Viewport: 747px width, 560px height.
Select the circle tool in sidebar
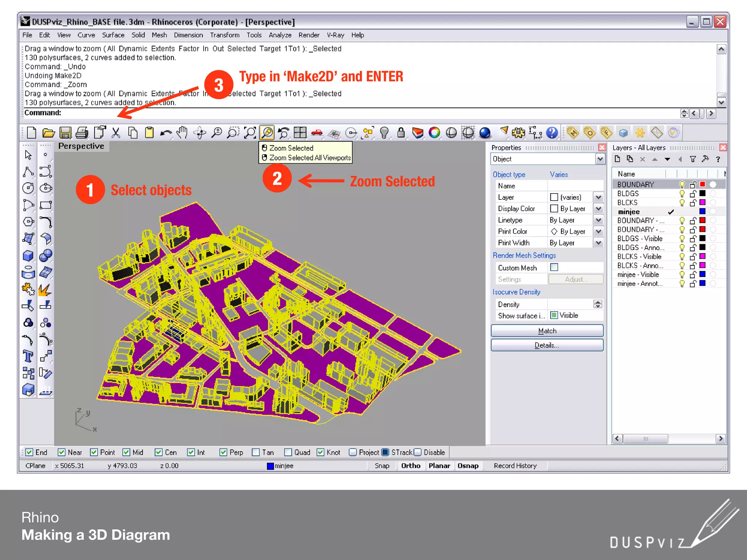click(28, 188)
